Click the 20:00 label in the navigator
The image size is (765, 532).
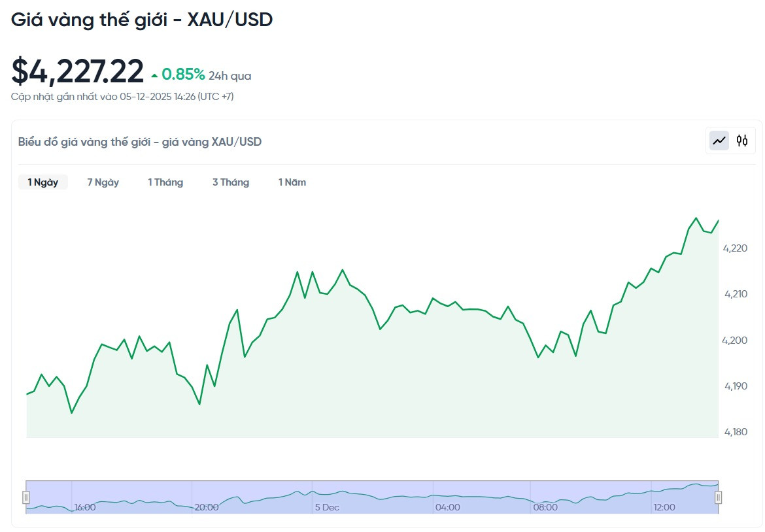tap(207, 507)
